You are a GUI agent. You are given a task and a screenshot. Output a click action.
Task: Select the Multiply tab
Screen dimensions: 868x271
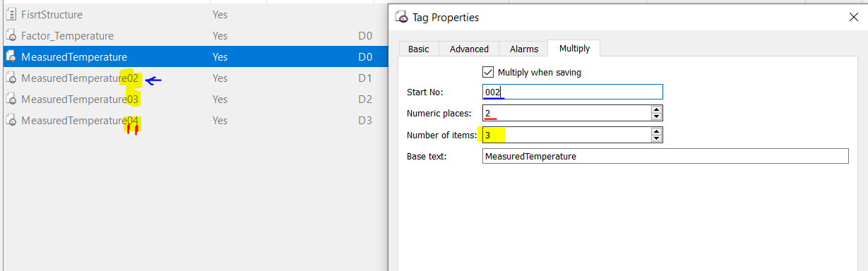(x=574, y=48)
